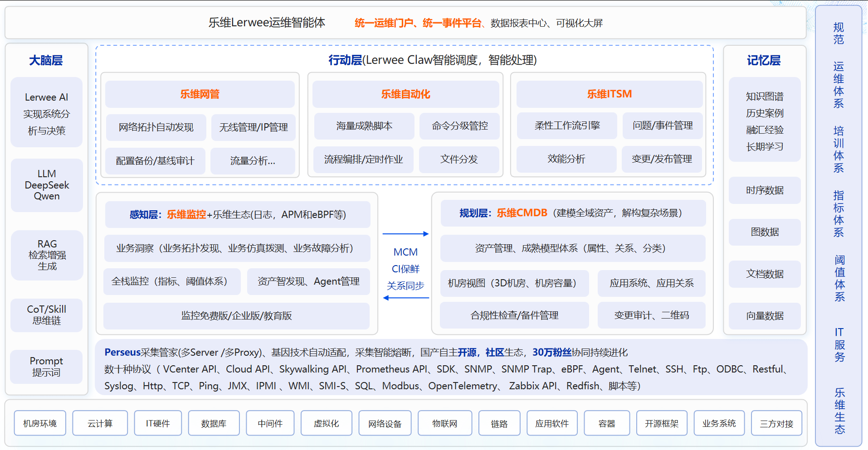The width and height of the screenshot is (868, 450).
Task: Click the RAG 检索增强生成 box
Action: 47,255
